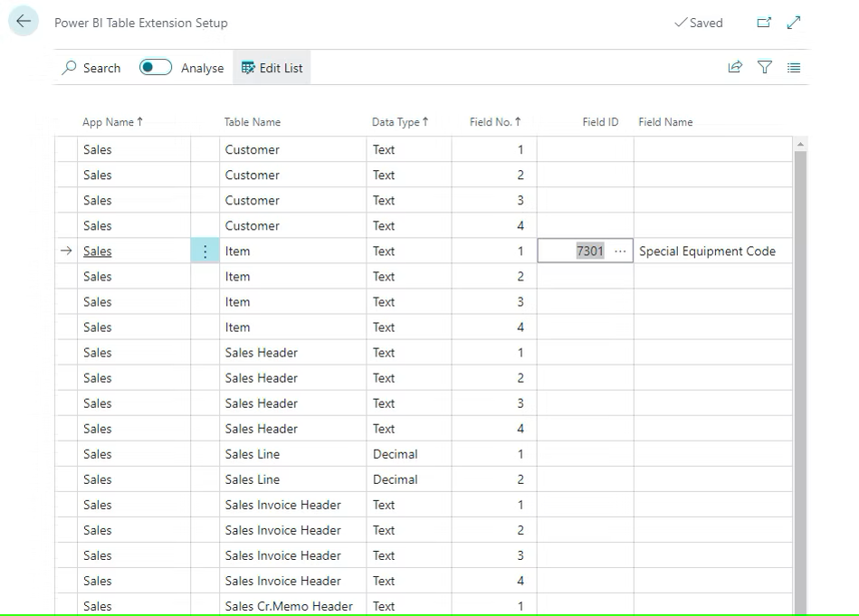Open the Search function
The image size is (859, 616).
point(90,67)
